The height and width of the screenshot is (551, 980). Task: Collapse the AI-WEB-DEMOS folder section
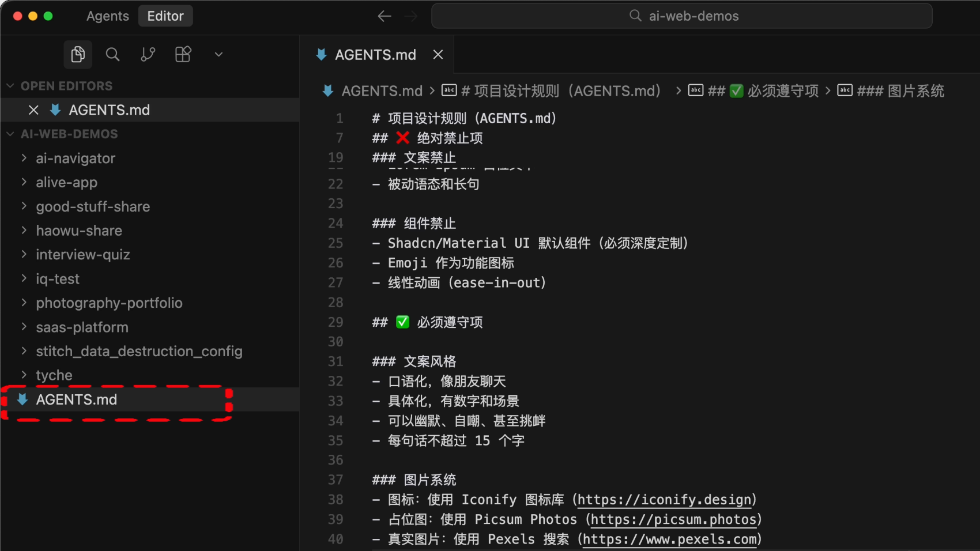(x=10, y=134)
